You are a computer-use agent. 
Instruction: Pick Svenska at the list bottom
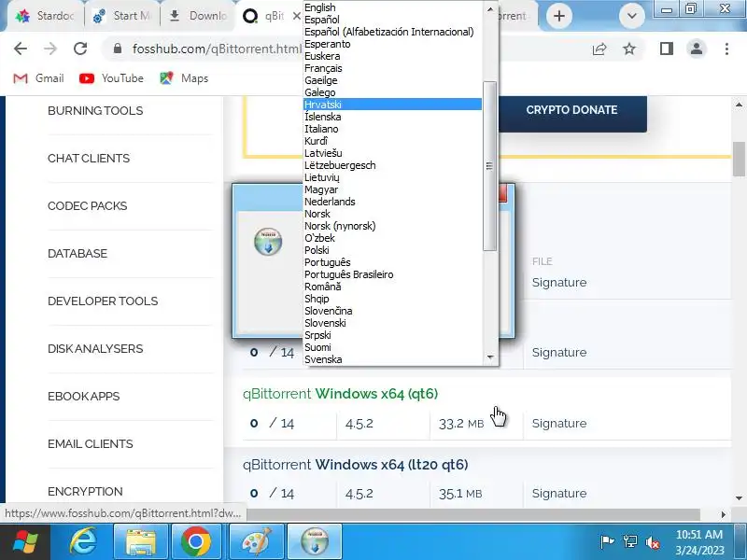[x=392, y=359]
